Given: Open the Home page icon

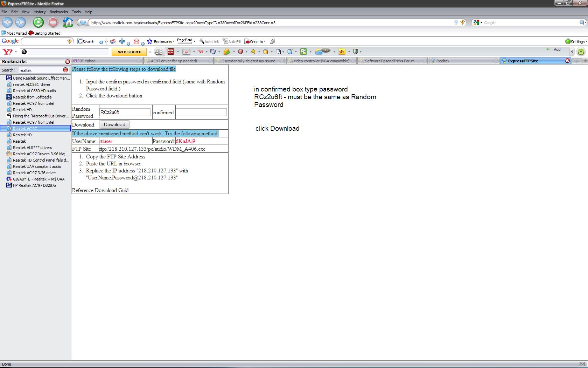Looking at the screenshot, I should coord(68,22).
